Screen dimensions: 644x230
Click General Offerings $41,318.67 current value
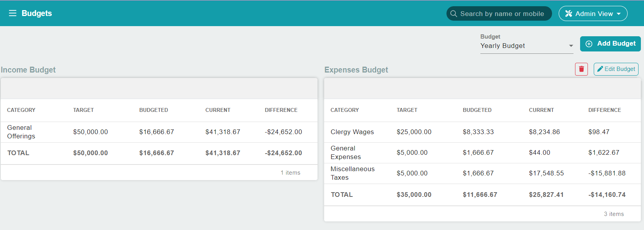click(223, 132)
